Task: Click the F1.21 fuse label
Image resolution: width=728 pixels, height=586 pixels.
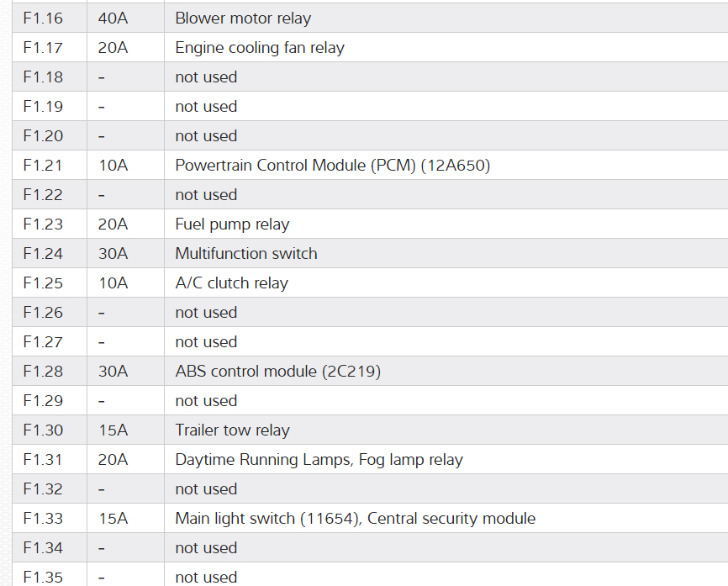Action: pyautogui.click(x=43, y=166)
